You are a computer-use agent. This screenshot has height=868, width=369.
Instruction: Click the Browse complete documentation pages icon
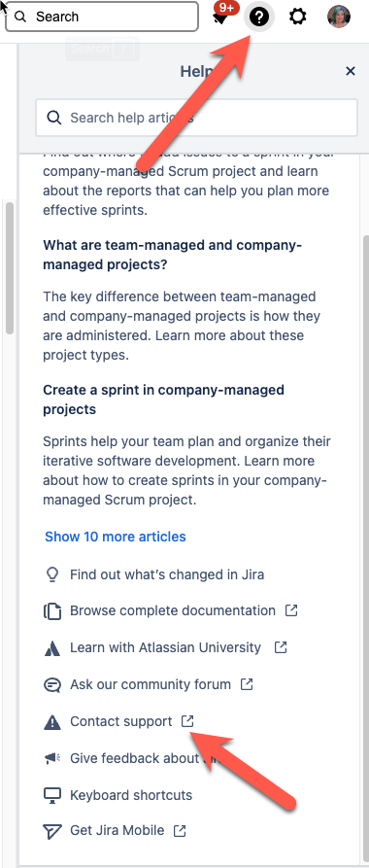click(51, 611)
